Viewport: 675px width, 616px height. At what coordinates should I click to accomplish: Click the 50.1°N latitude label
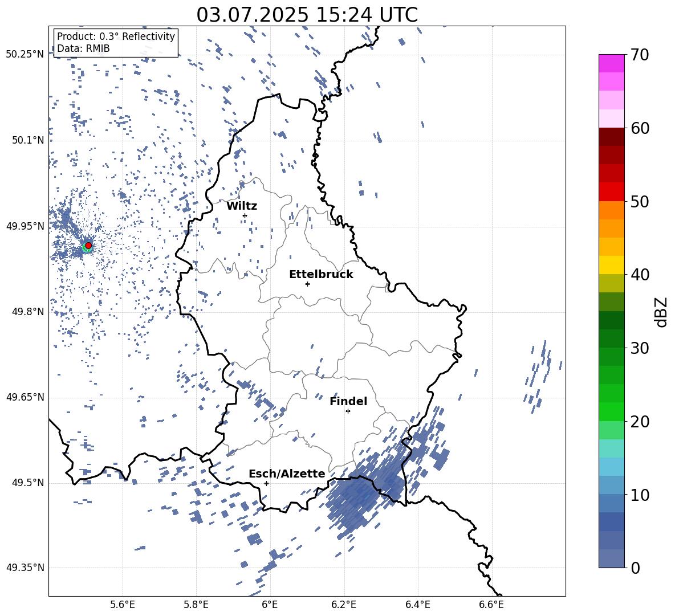tap(28, 140)
